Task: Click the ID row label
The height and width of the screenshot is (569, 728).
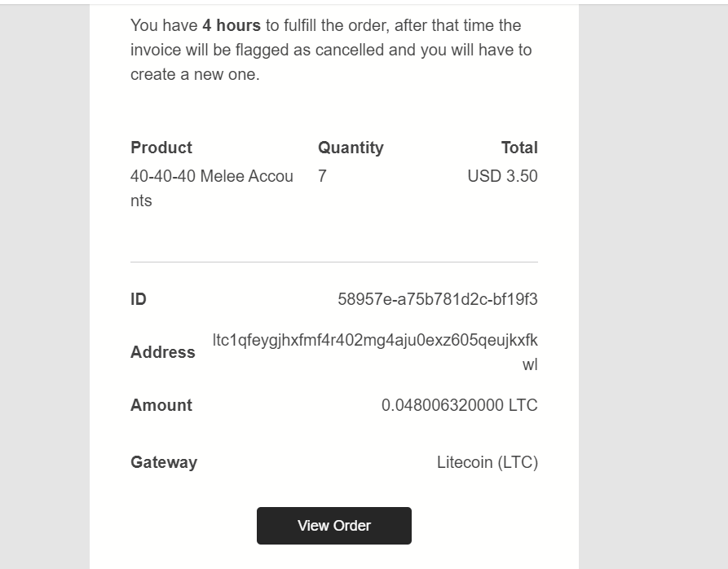Action: pyautogui.click(x=139, y=299)
